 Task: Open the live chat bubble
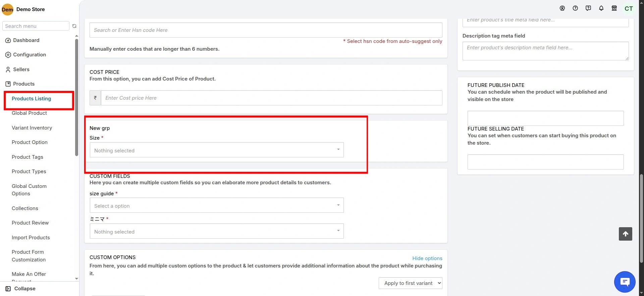coord(625,282)
